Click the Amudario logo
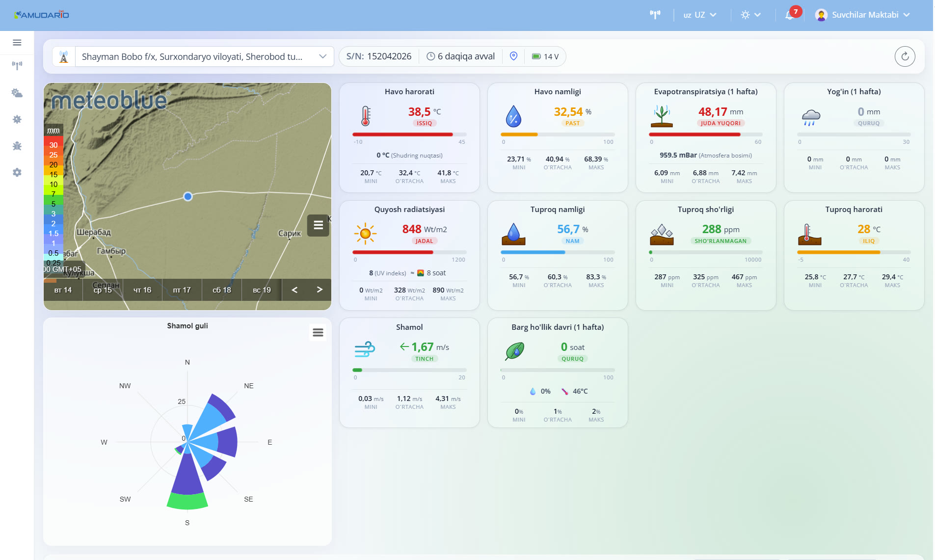Screen dimensions: 935x560 coord(42,15)
